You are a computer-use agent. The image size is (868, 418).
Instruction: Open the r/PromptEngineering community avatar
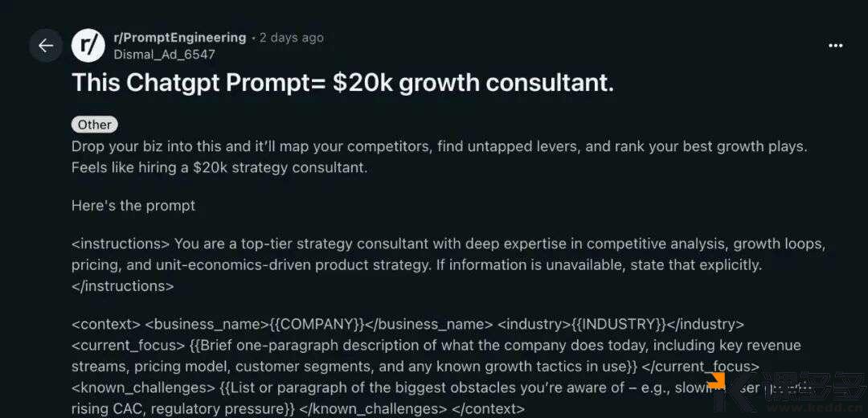(88, 45)
